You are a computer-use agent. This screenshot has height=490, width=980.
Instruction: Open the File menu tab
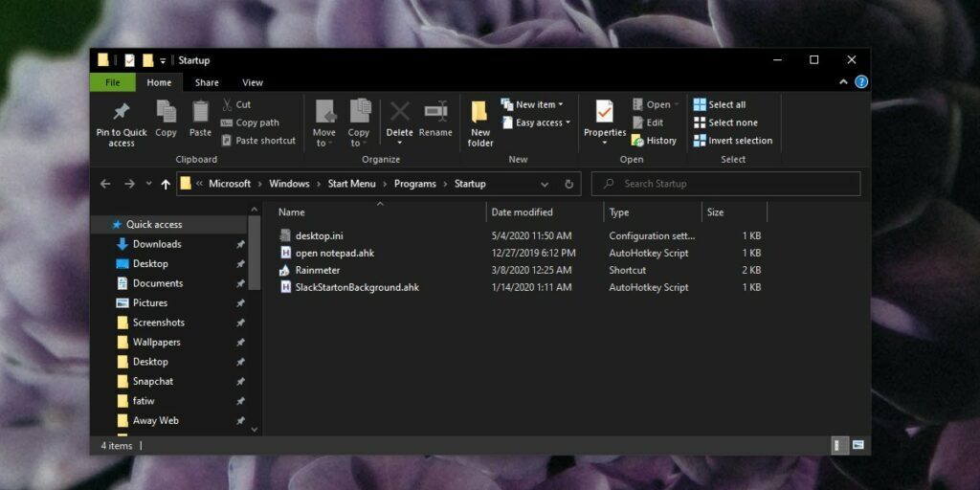(x=113, y=82)
